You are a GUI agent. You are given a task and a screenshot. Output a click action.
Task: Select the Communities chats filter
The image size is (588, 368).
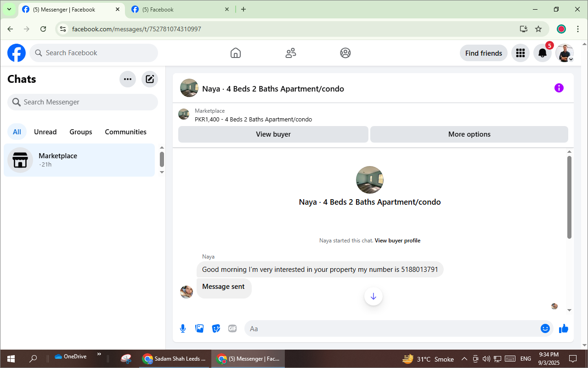point(125,132)
